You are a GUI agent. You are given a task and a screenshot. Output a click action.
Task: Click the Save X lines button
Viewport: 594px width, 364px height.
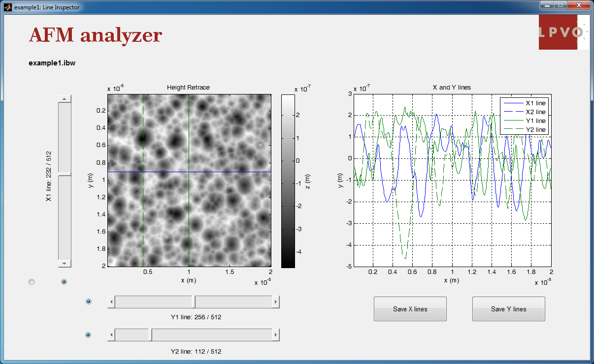[x=410, y=309]
